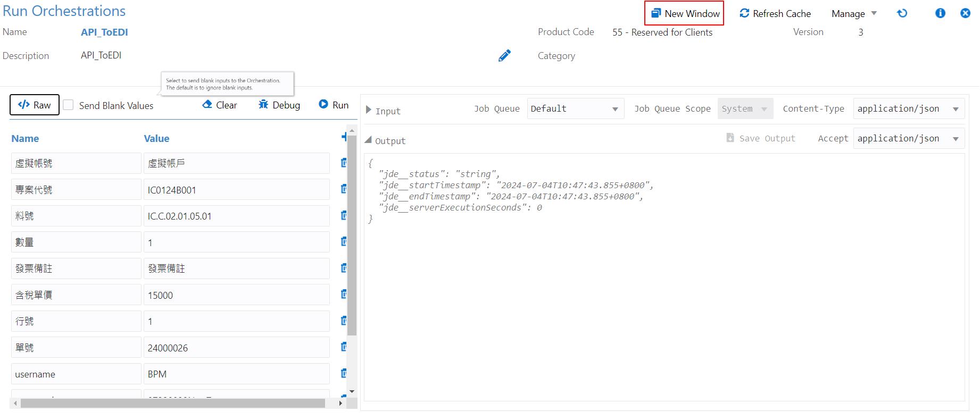Open Accept application/json dropdown

pos(909,138)
